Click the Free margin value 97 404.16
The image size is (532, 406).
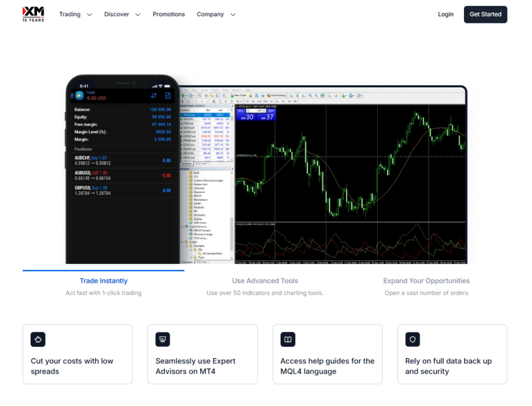pos(161,125)
